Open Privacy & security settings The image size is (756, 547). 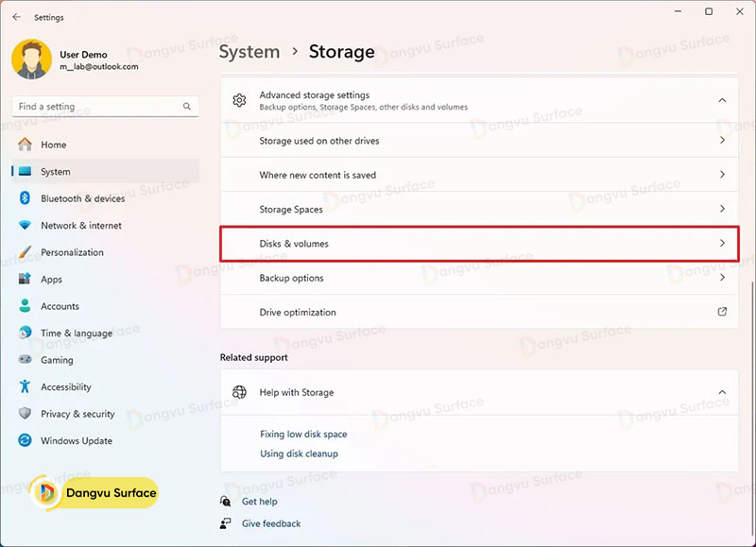point(77,414)
